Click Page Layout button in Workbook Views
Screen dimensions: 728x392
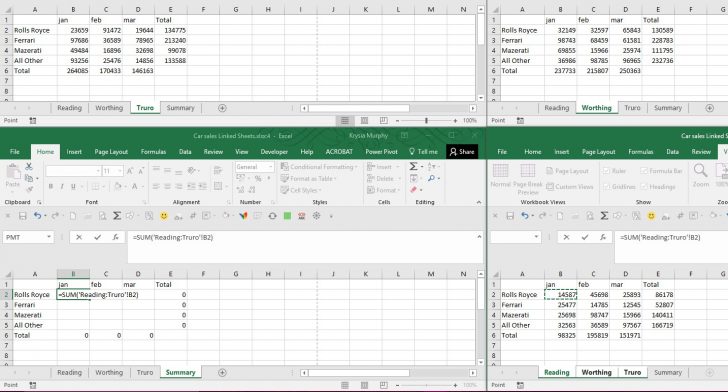tap(567, 171)
